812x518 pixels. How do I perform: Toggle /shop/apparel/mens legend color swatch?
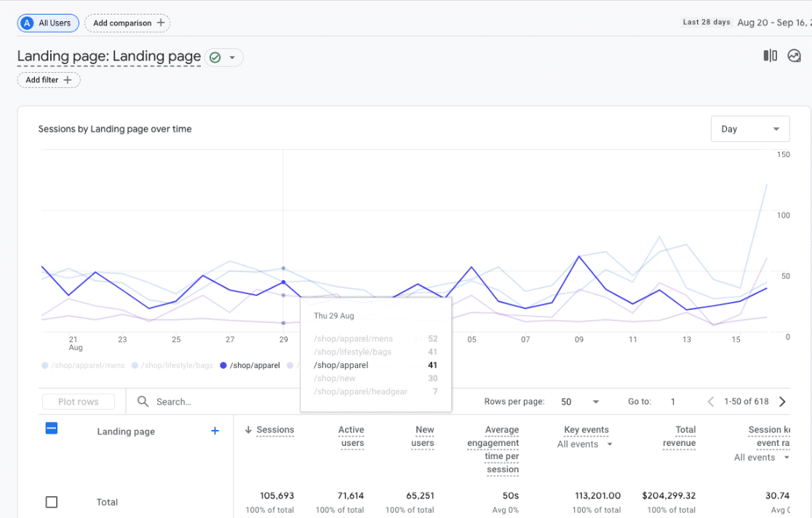(x=45, y=365)
